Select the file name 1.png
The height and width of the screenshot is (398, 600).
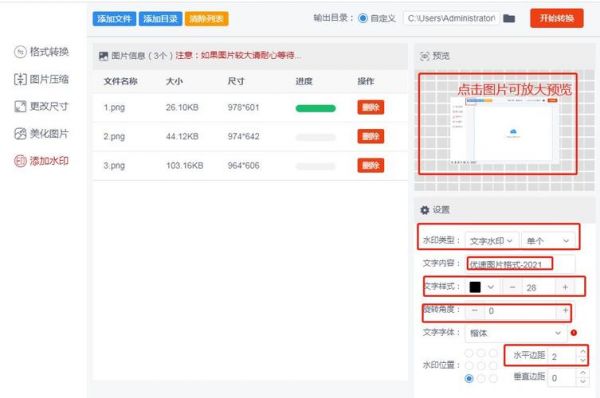tap(114, 108)
